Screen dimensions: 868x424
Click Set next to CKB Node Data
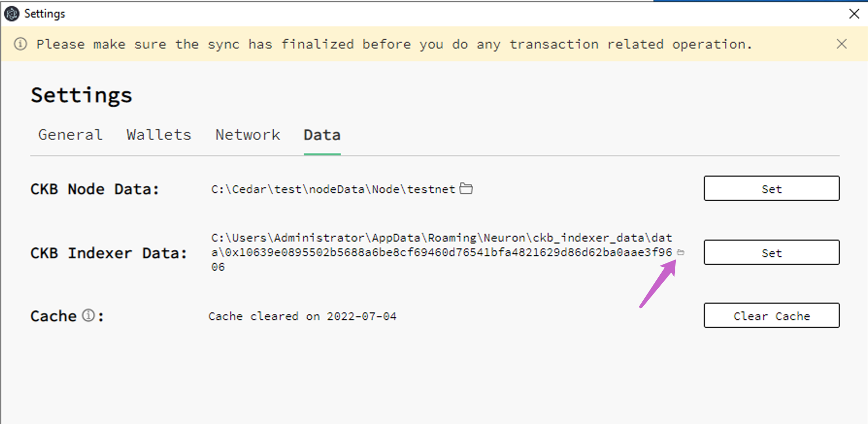[x=771, y=189]
